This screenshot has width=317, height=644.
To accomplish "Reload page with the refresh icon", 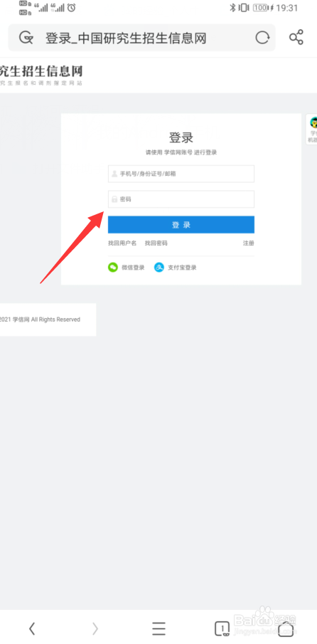I will click(x=262, y=38).
